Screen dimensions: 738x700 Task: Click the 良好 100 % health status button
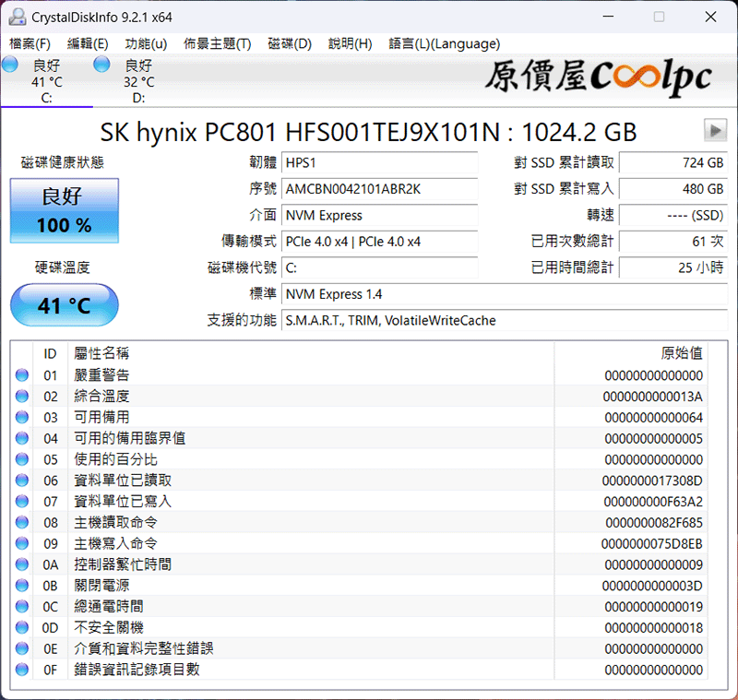tap(65, 211)
